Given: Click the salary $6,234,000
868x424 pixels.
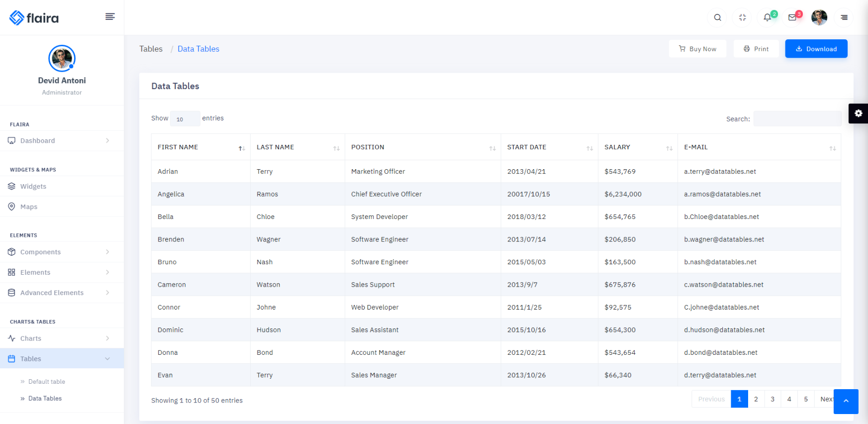Looking at the screenshot, I should pyautogui.click(x=623, y=194).
